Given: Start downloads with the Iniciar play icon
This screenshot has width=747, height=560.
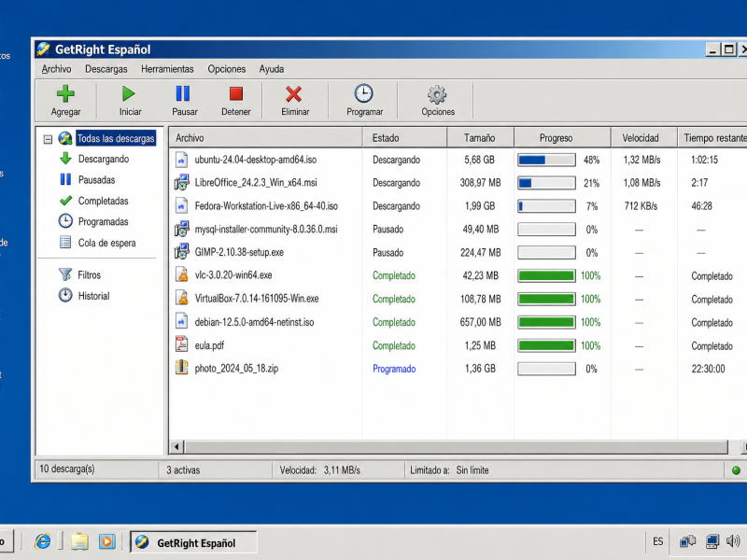Looking at the screenshot, I should (x=128, y=94).
